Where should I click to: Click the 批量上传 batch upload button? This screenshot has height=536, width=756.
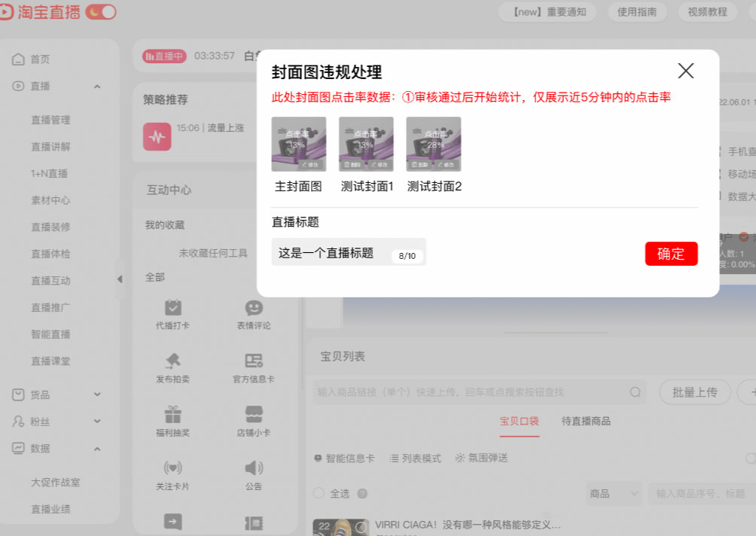point(694,392)
